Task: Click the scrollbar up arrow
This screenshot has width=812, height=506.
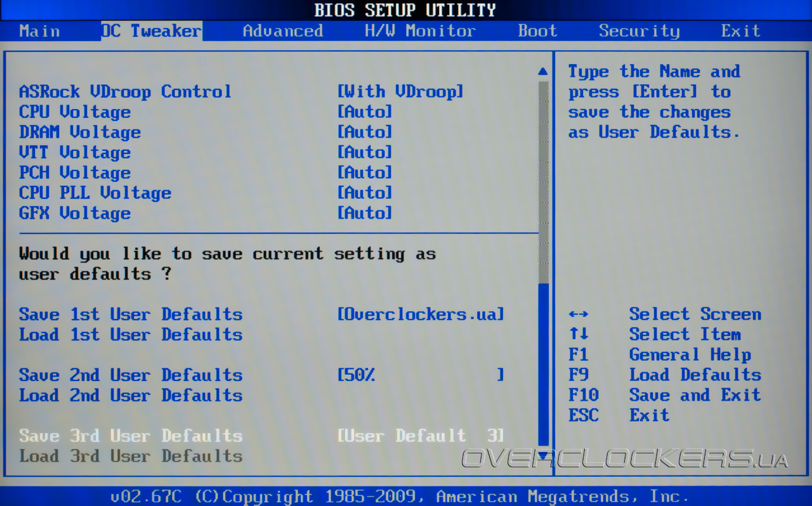Action: [542, 72]
